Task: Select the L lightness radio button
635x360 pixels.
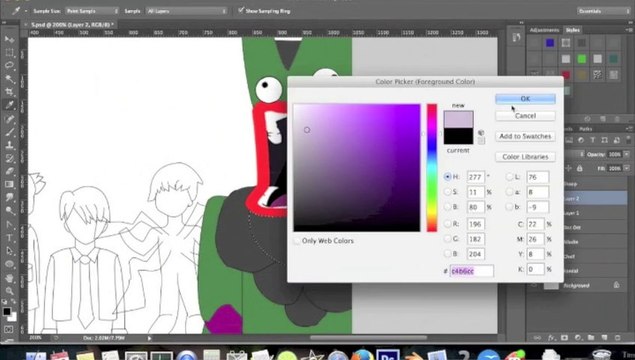Action: coord(509,177)
